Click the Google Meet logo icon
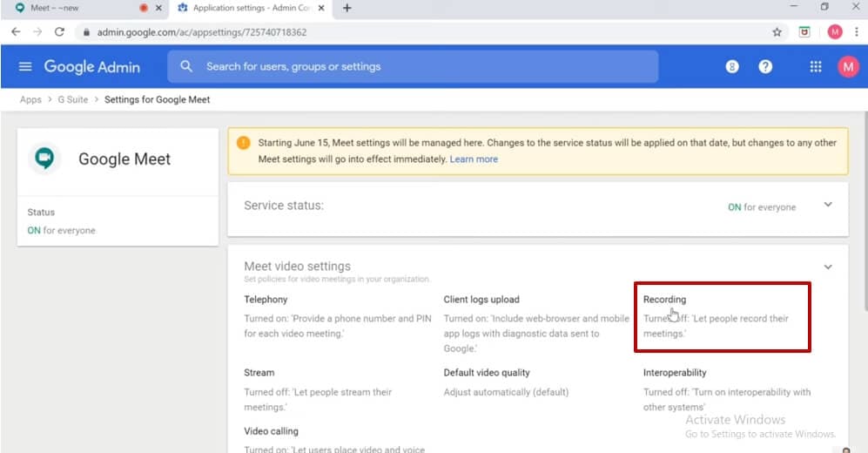The image size is (868, 453). [x=44, y=159]
